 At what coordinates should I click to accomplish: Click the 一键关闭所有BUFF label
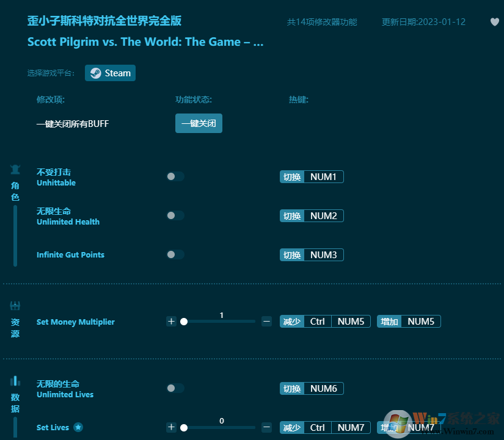[73, 124]
